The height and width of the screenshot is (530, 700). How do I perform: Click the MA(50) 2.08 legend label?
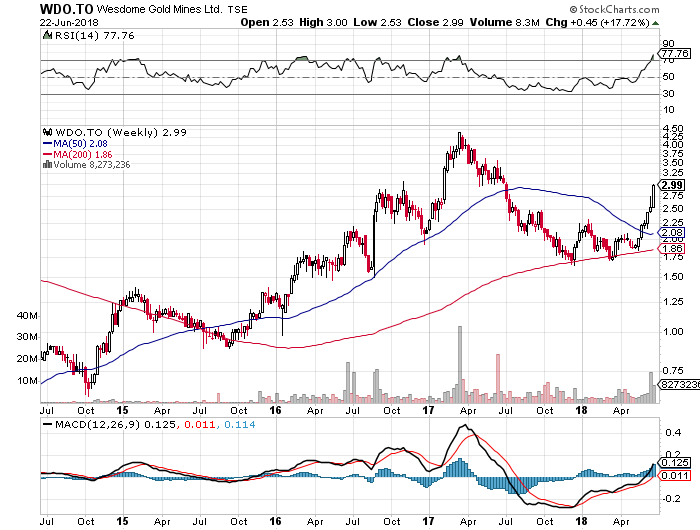tap(80, 144)
